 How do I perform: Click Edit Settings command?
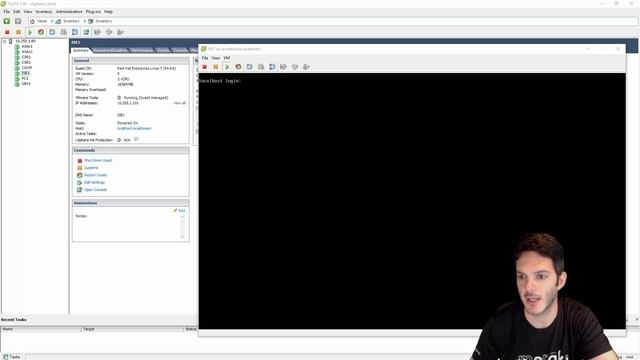pyautogui.click(x=94, y=182)
